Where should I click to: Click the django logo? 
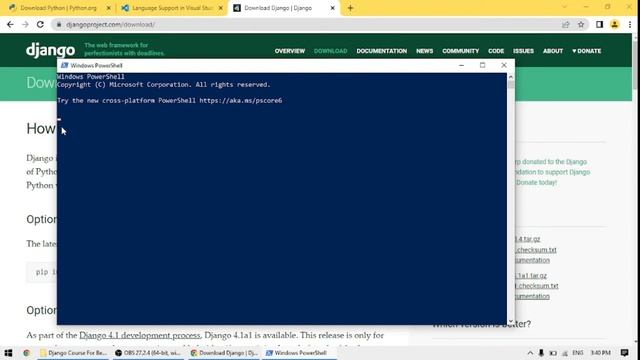[51, 50]
